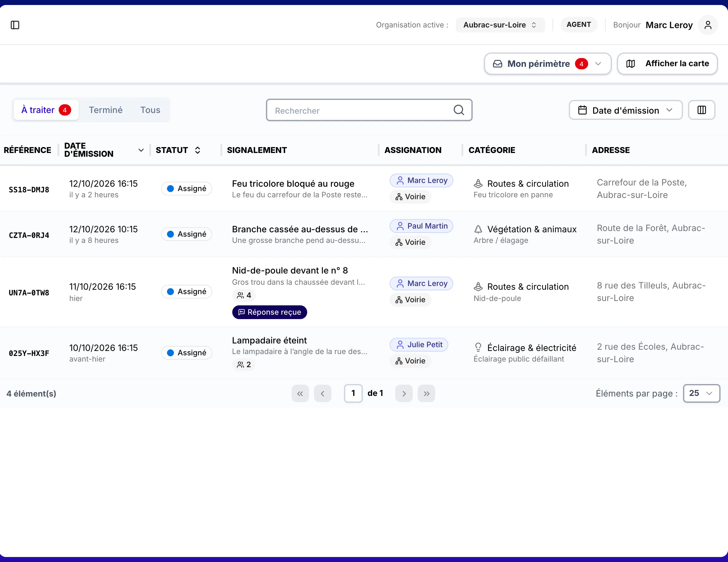
Task: Open report reference CZTA-0RJ4
Action: pyautogui.click(x=29, y=235)
